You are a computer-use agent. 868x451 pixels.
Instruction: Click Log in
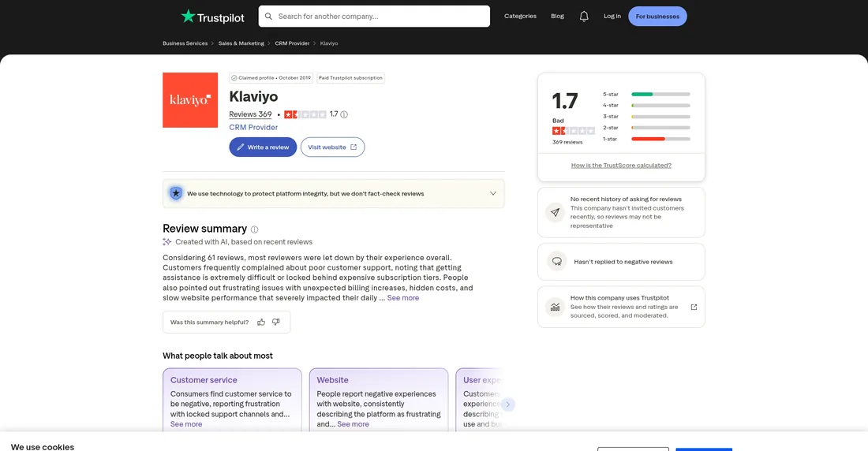pyautogui.click(x=612, y=16)
